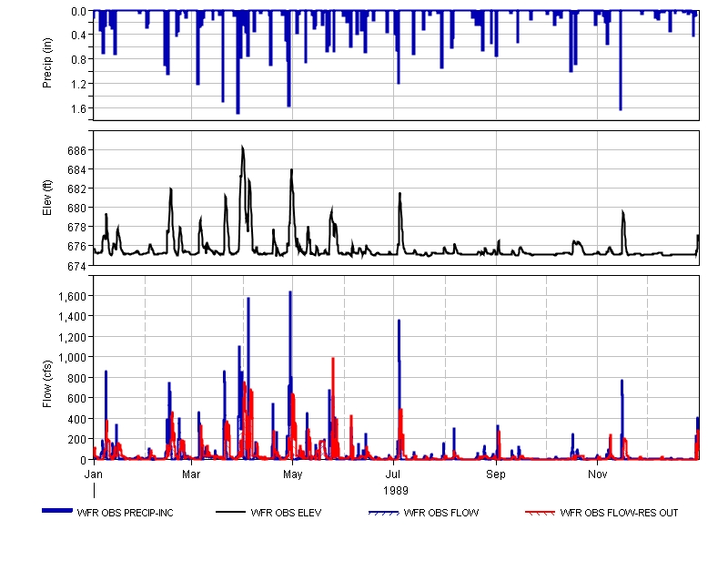The height and width of the screenshot is (571, 728).
Task: Select the "WFR OBS FLOW-RES OUT" legend label
Action: pos(619,513)
